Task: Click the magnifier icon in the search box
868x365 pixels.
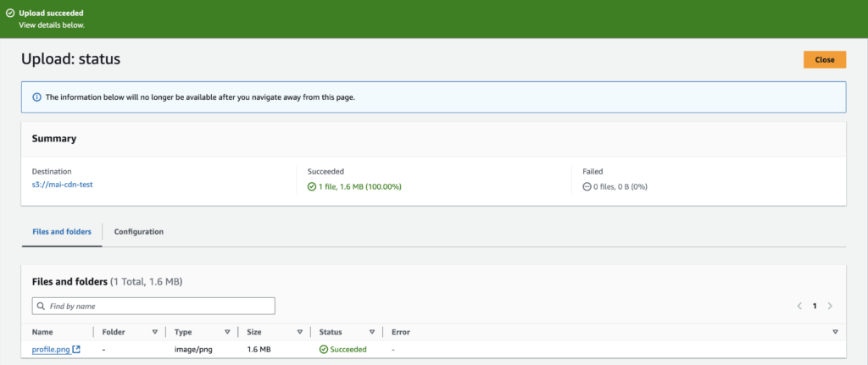Action: coord(42,306)
